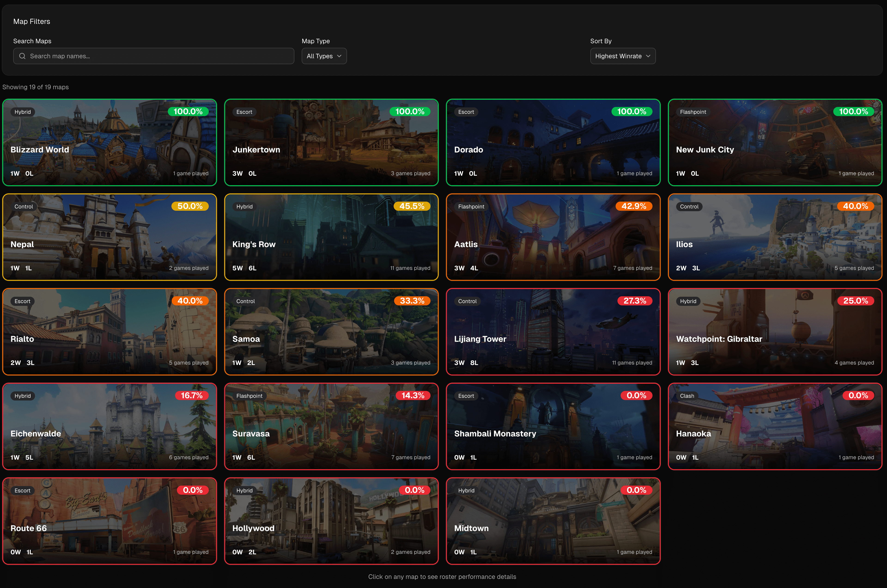Select the Blizzard World map card
The width and height of the screenshot is (887, 588).
pyautogui.click(x=109, y=142)
